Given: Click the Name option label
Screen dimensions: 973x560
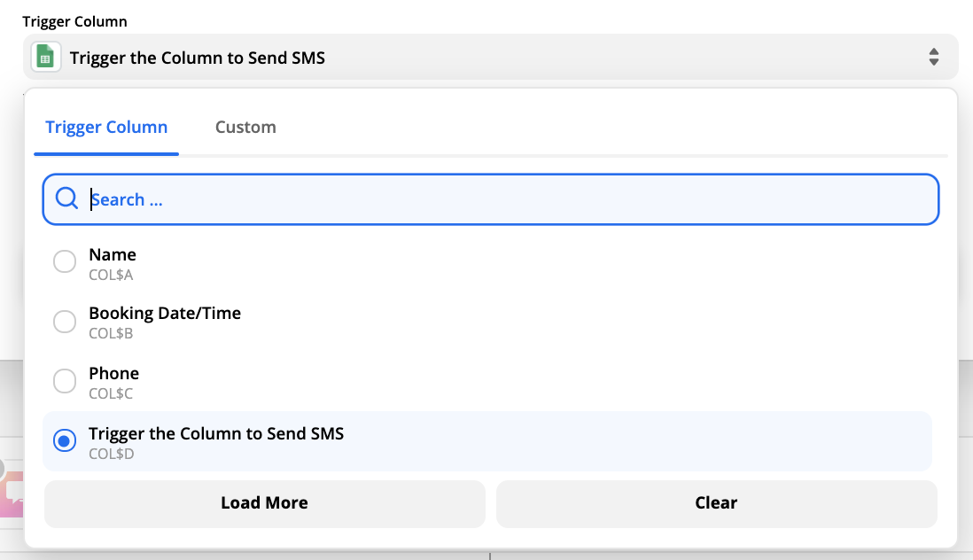Looking at the screenshot, I should (113, 255).
